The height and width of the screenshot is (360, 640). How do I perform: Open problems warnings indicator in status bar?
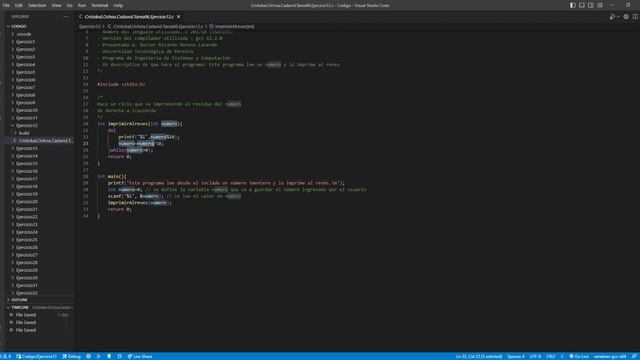click(7, 356)
